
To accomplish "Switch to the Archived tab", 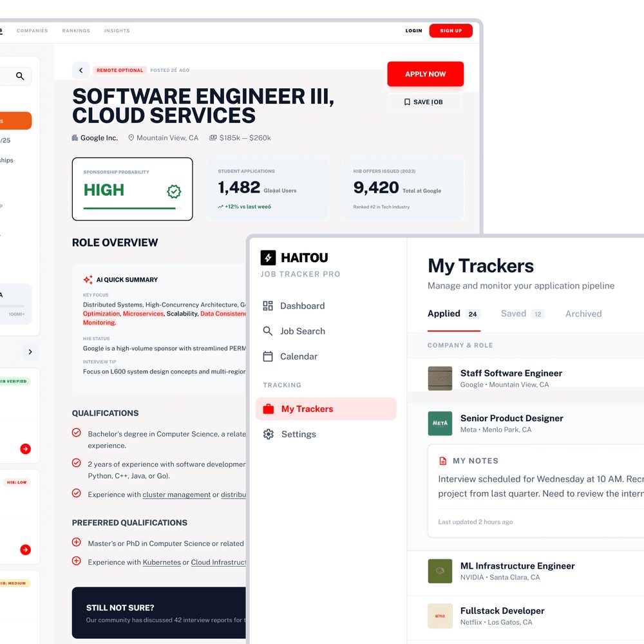I will point(583,314).
